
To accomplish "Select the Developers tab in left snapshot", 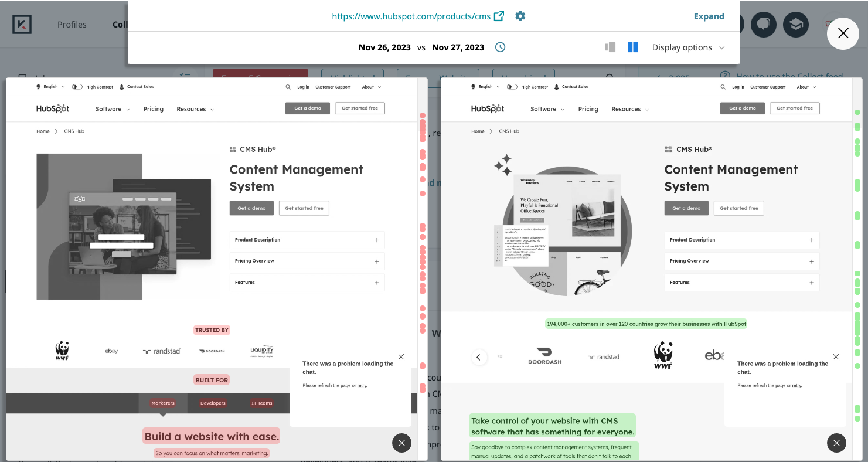I will coord(213,403).
